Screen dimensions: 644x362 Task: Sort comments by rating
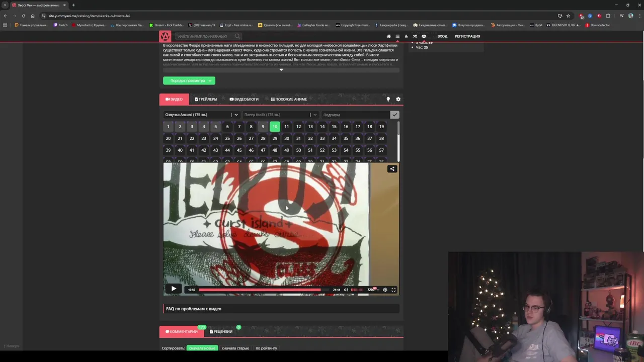coord(266,348)
